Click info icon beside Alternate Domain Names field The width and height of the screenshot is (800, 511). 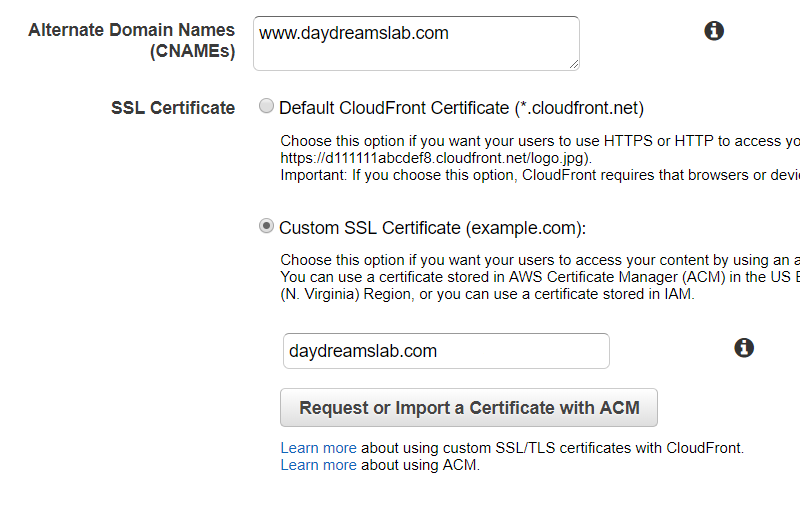(x=714, y=31)
